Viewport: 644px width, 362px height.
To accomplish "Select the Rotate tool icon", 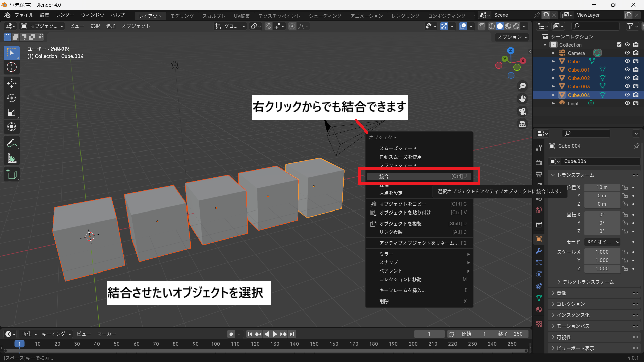I will 12,98.
